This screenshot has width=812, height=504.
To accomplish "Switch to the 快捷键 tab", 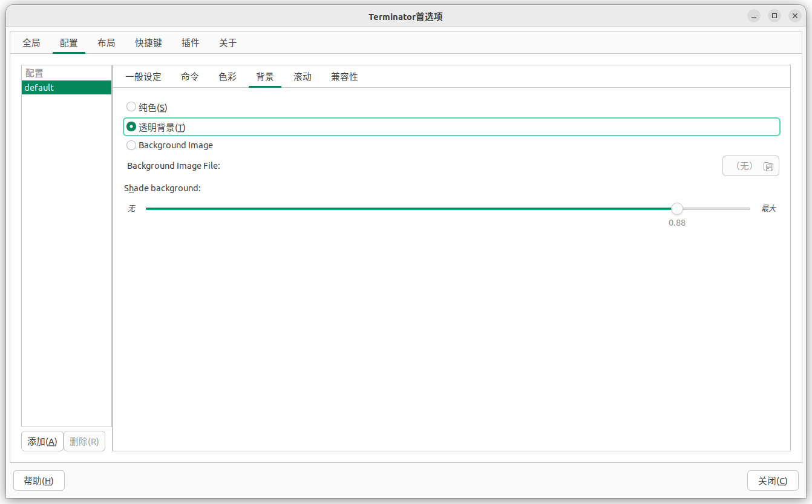I will click(148, 43).
